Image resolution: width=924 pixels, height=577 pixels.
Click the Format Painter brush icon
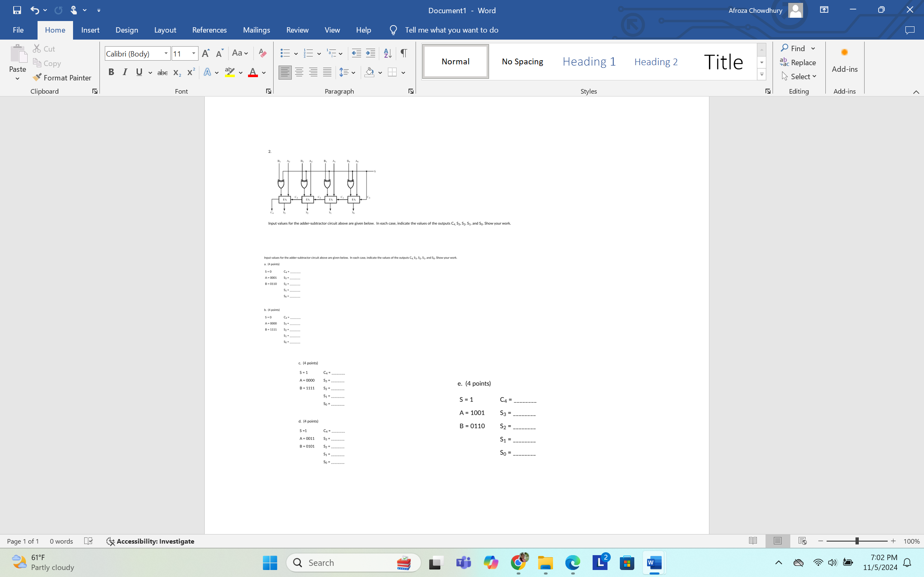(37, 78)
